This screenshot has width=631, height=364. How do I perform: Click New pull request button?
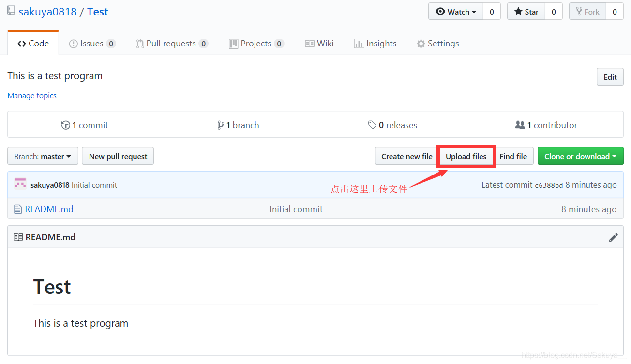(x=118, y=156)
